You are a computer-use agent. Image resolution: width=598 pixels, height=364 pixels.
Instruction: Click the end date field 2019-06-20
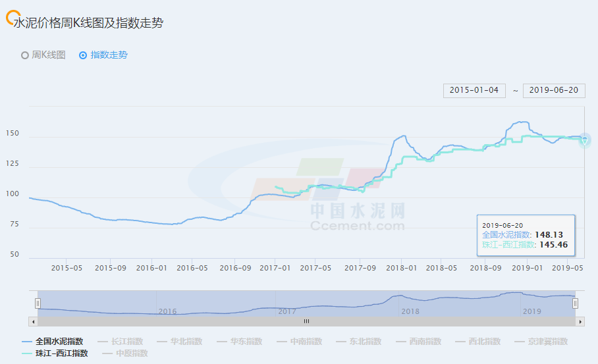pos(554,90)
